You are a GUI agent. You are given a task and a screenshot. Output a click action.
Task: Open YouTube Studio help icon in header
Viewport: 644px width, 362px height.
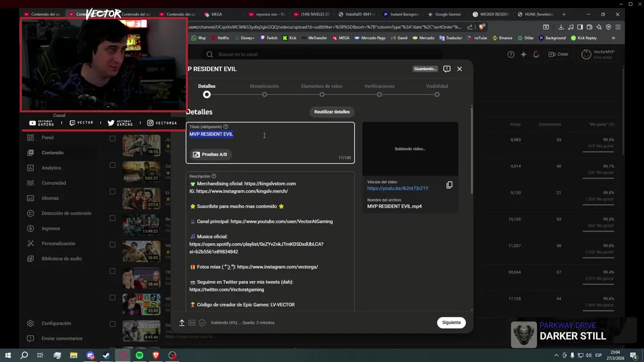(511, 54)
